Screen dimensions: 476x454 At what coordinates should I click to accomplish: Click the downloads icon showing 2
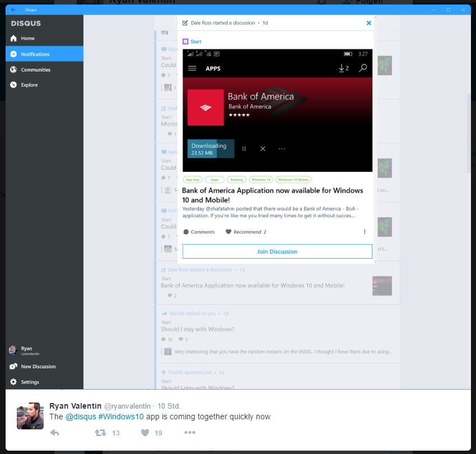click(344, 68)
